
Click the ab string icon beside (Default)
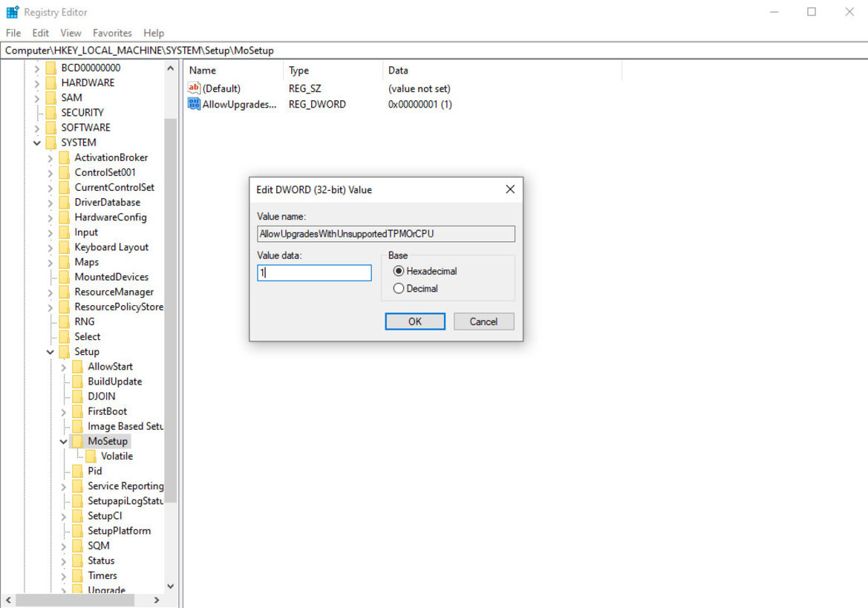tap(194, 88)
